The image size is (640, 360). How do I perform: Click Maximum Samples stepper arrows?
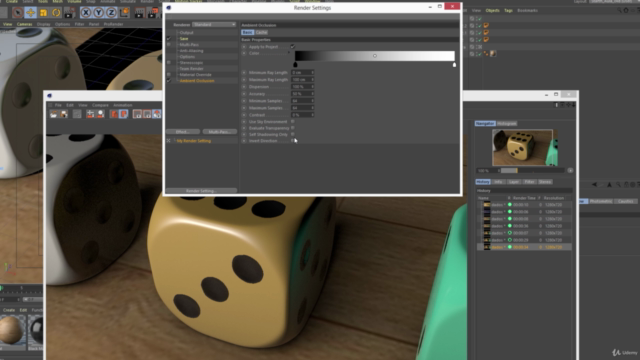[x=312, y=108]
